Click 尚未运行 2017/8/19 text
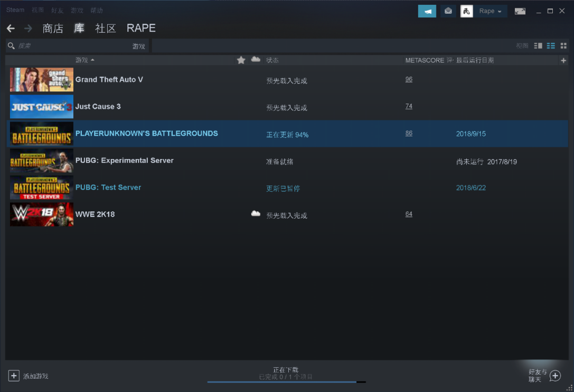This screenshot has width=574, height=392. click(x=486, y=162)
